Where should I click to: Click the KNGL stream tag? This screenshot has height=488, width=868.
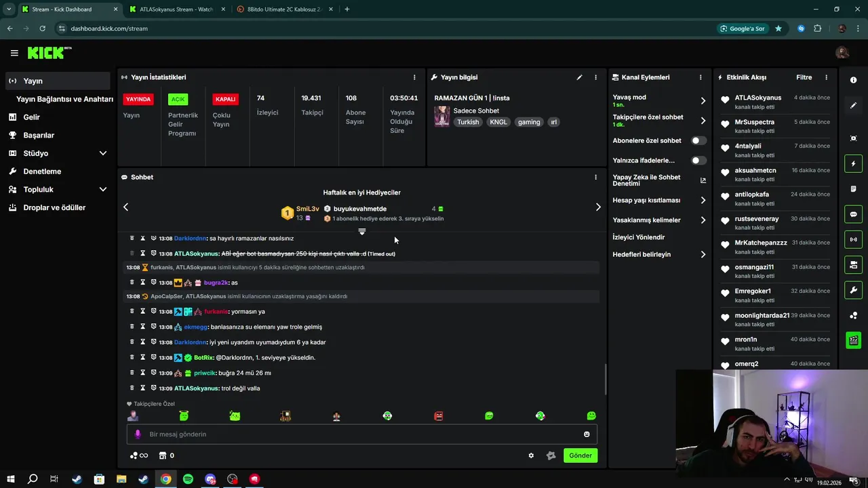[x=498, y=122]
